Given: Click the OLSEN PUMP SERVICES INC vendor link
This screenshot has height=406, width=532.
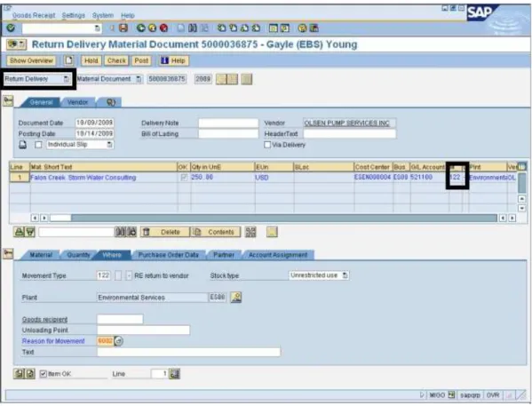Looking at the screenshot, I should pos(346,123).
